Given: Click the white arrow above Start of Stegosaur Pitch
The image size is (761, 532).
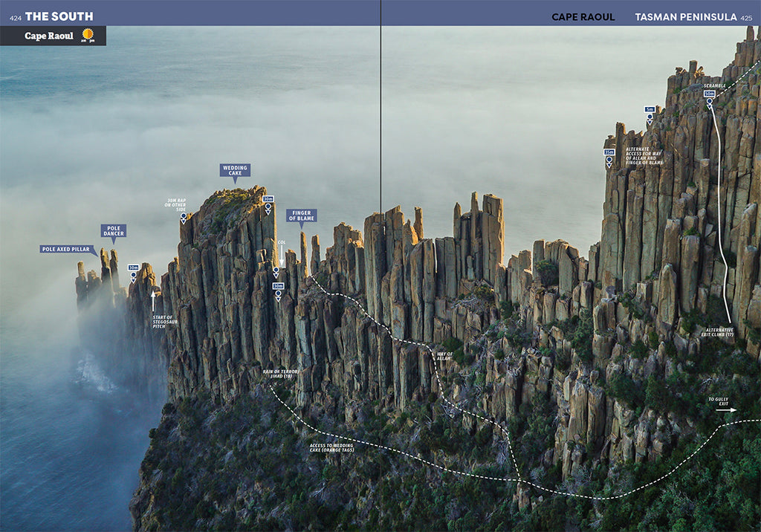Looking at the screenshot, I should click(x=153, y=300).
